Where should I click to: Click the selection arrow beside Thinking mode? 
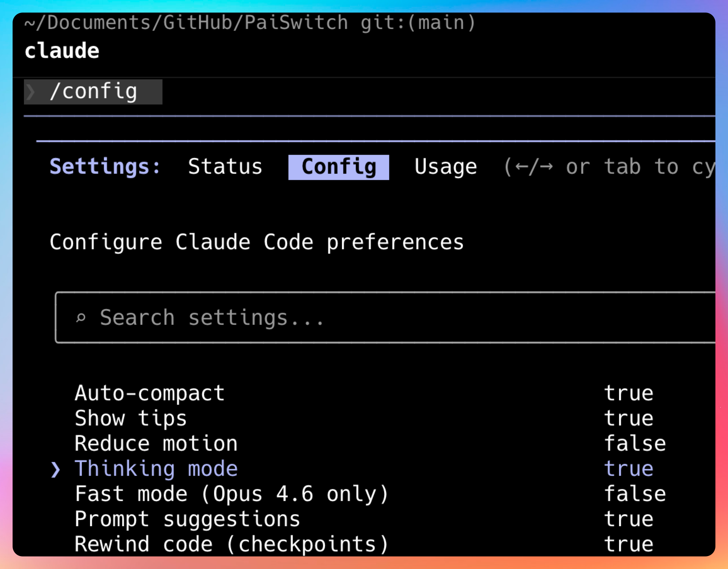click(55, 469)
